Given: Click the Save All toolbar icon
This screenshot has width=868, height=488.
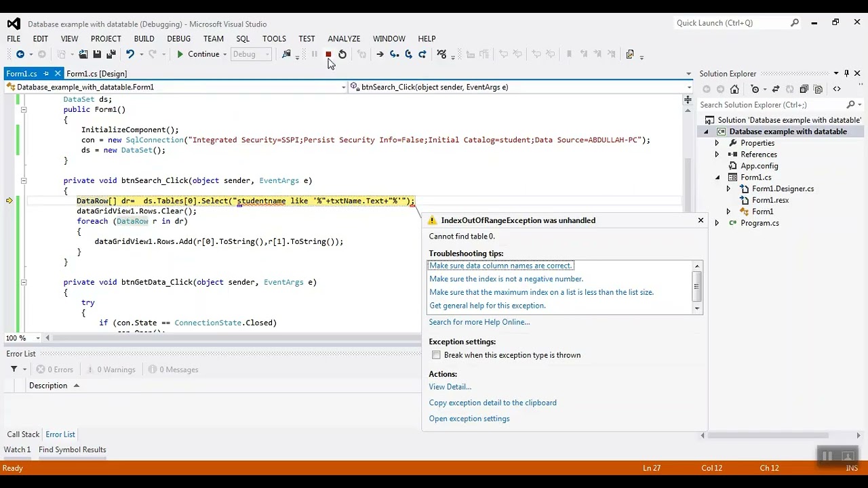Looking at the screenshot, I should tap(111, 54).
